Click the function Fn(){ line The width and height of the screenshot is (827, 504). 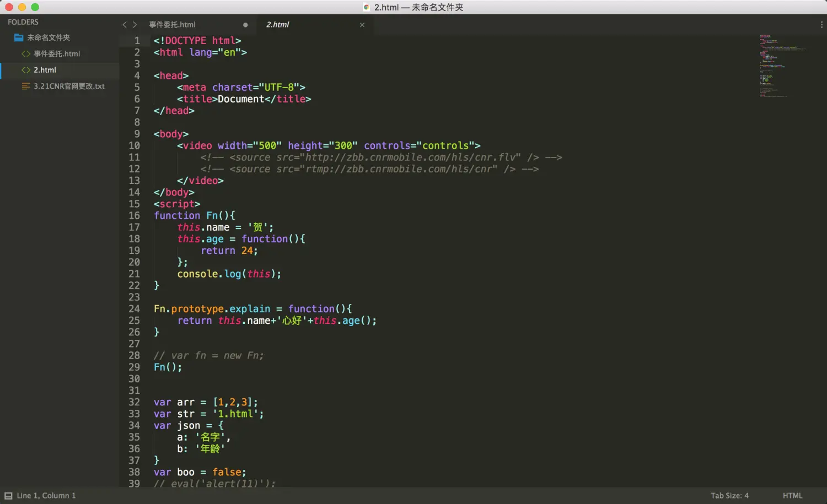[195, 215]
